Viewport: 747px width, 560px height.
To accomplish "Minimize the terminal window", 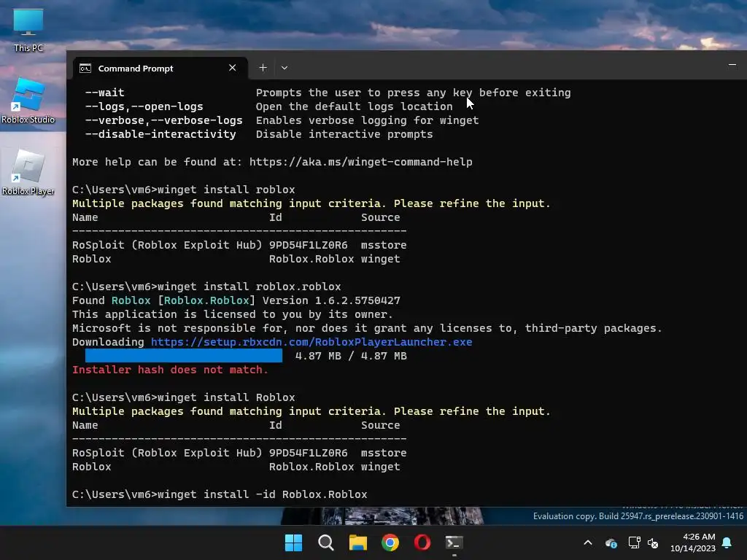I will coord(732,65).
